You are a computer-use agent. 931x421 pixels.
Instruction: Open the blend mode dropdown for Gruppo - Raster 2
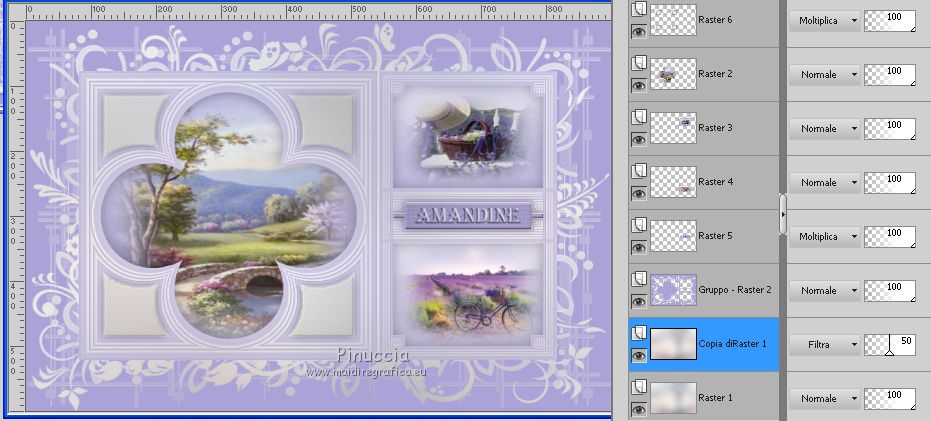[824, 291]
